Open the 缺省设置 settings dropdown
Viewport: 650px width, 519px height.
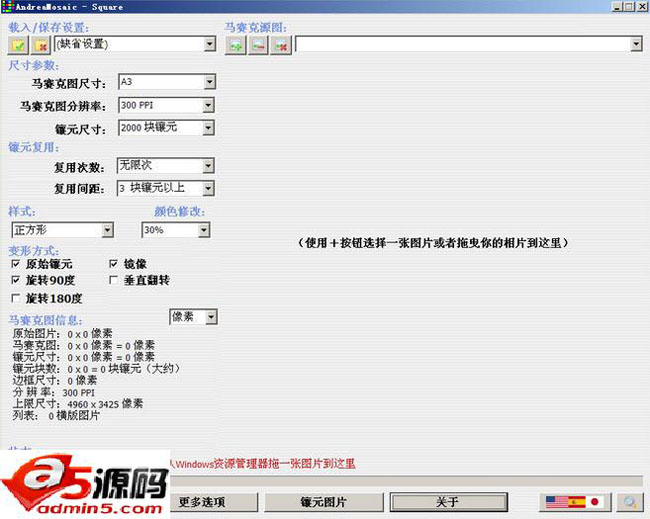point(210,44)
